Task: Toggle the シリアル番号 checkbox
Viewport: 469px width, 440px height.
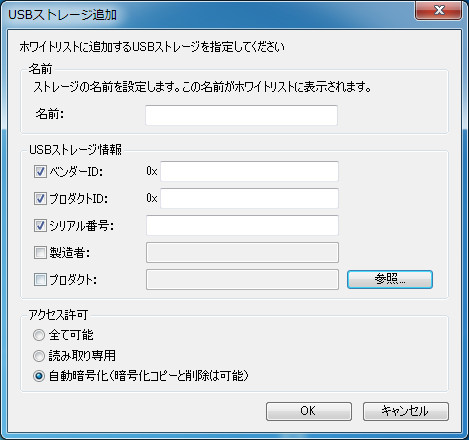Action: coord(40,226)
